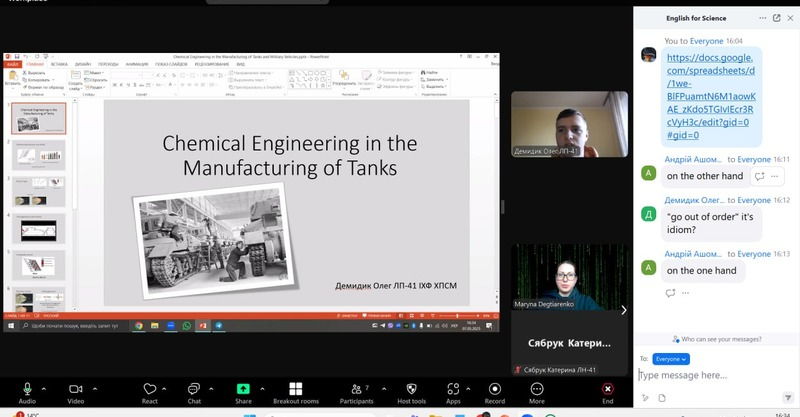Click the slide title 'Chemical Engineering in the Manufacturing of Tanks'
Viewport: 800px width, 417px height.
click(x=290, y=155)
